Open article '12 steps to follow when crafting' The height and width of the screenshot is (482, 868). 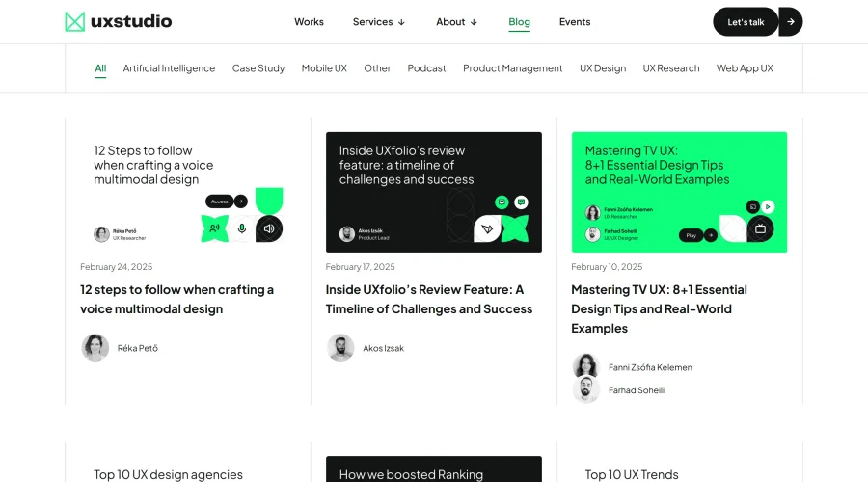coord(177,300)
